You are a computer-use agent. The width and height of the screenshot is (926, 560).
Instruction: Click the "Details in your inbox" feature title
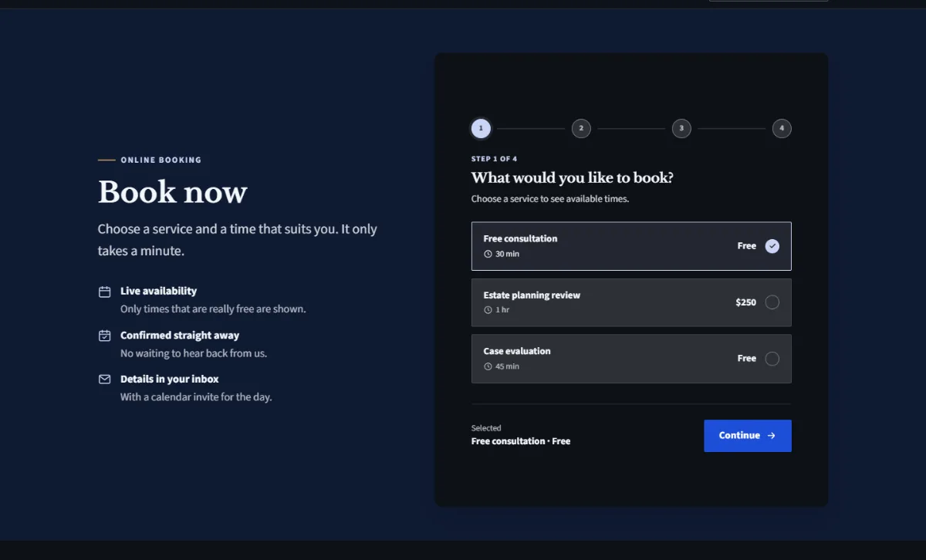[170, 380]
